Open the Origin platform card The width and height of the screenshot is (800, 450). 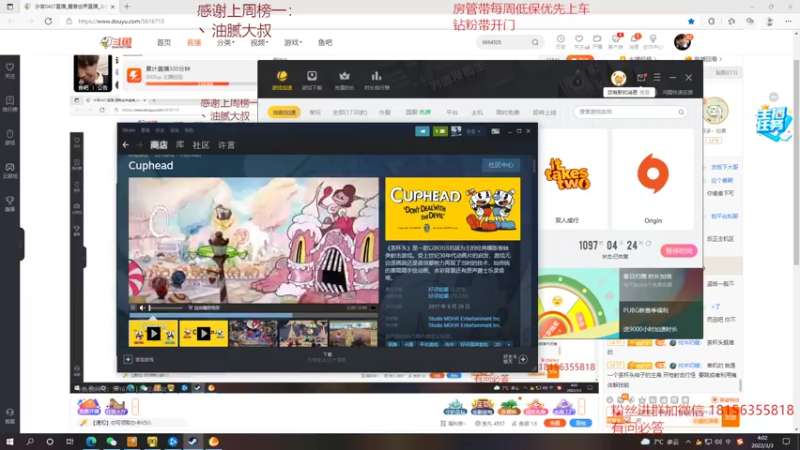(x=653, y=179)
